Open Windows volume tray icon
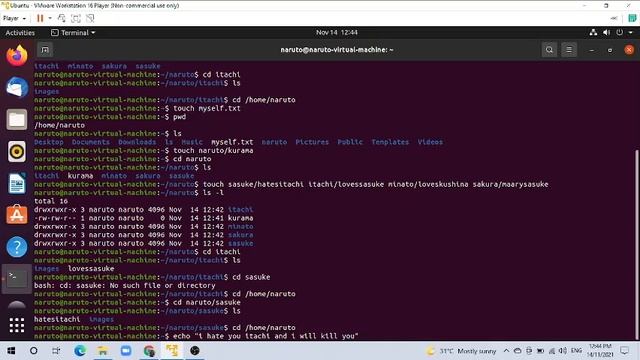This screenshot has width=640, height=360. (x=563, y=351)
